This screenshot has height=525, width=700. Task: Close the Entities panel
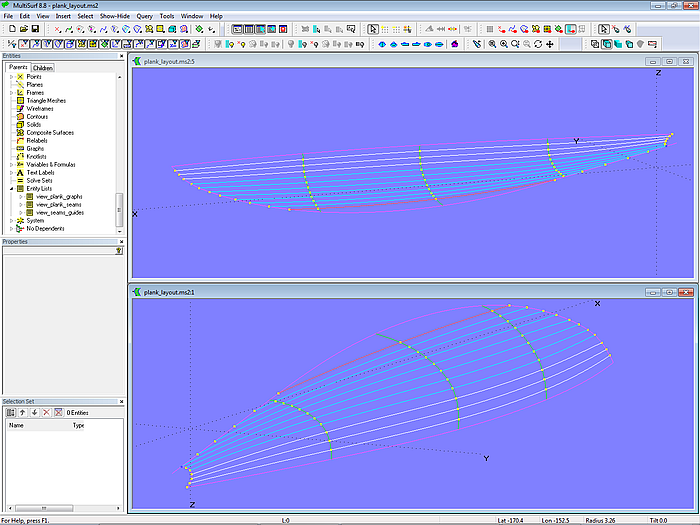pyautogui.click(x=119, y=57)
